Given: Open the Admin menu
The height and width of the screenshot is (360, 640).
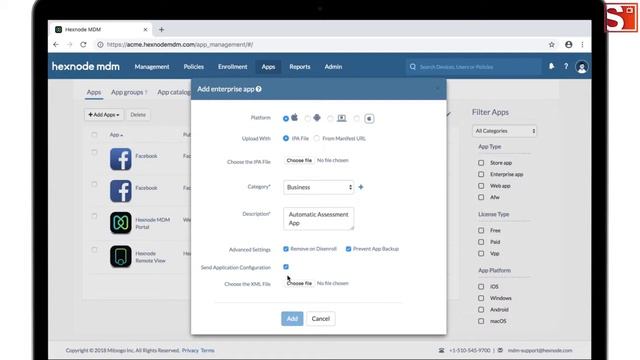Looking at the screenshot, I should (333, 67).
